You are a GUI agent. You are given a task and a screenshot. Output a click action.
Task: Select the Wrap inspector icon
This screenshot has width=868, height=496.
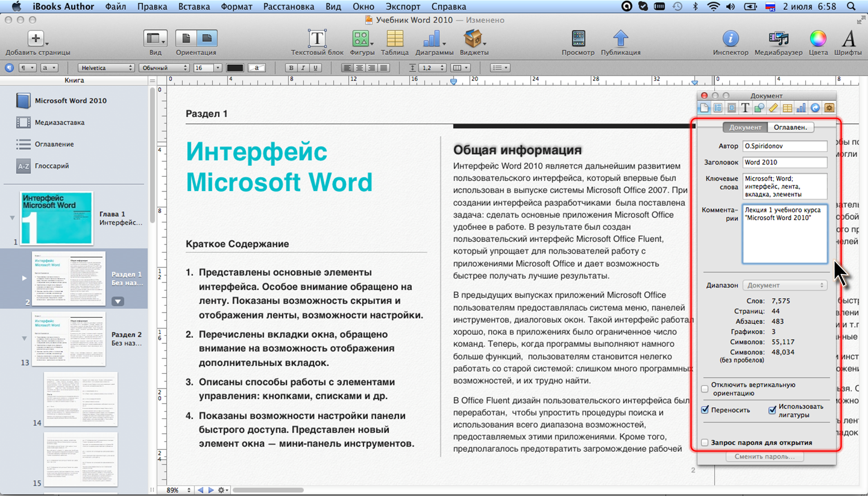tap(731, 108)
